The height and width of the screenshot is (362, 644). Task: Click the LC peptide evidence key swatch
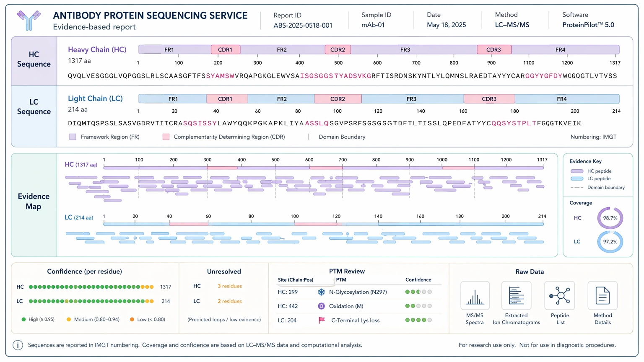point(577,179)
